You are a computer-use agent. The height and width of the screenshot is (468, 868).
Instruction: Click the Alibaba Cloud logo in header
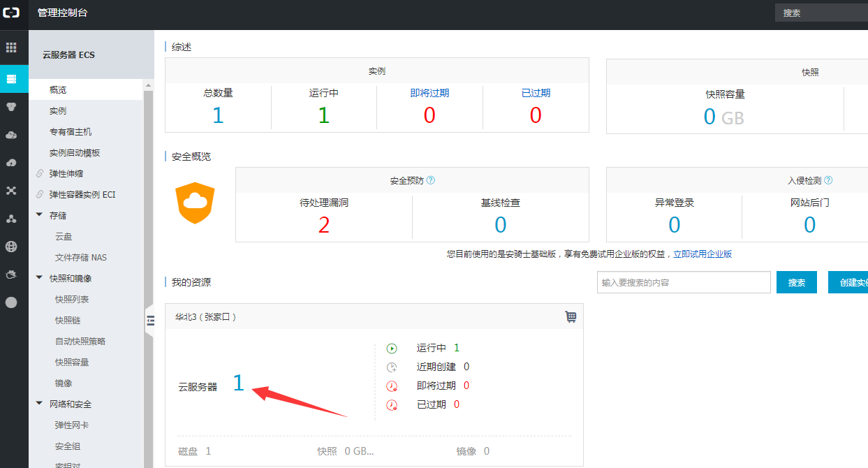[13, 13]
